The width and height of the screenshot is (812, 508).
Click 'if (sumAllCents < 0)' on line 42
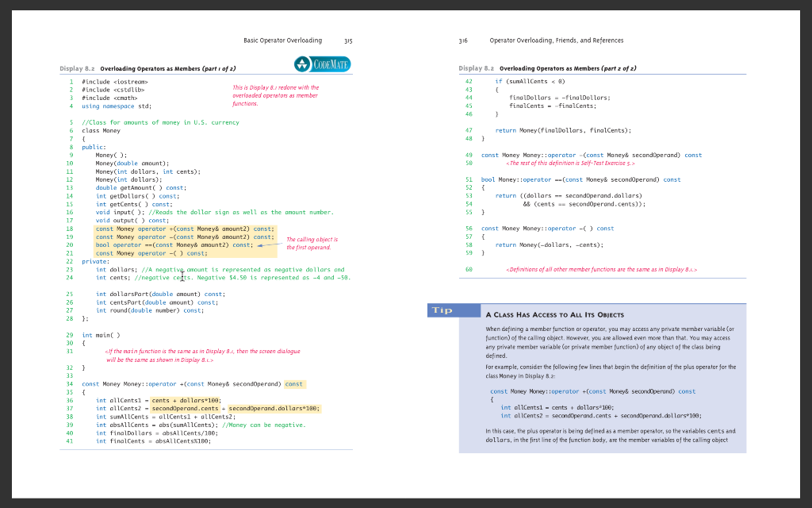point(530,82)
